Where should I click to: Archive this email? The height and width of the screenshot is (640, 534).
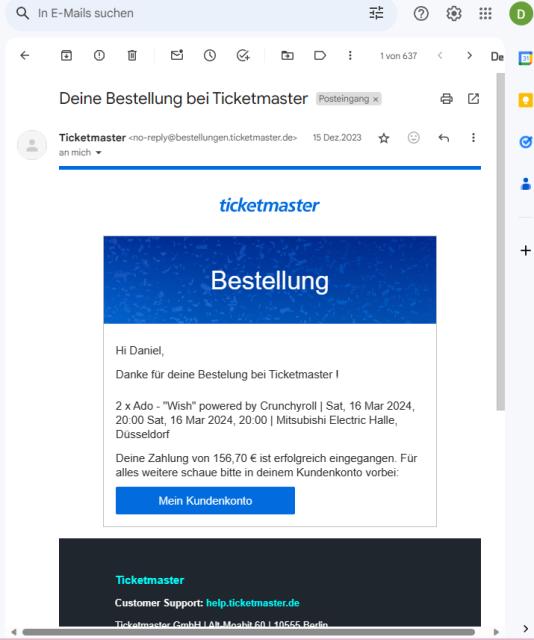pyautogui.click(x=66, y=56)
